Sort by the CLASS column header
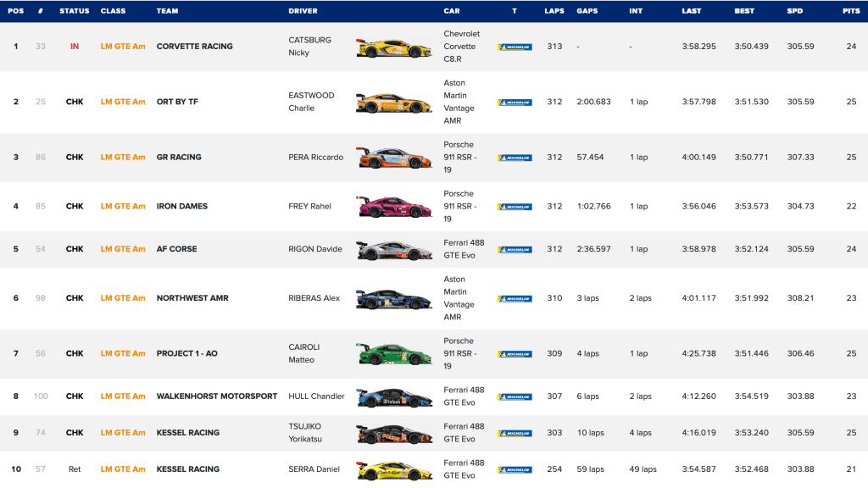868x488 pixels. [x=113, y=11]
